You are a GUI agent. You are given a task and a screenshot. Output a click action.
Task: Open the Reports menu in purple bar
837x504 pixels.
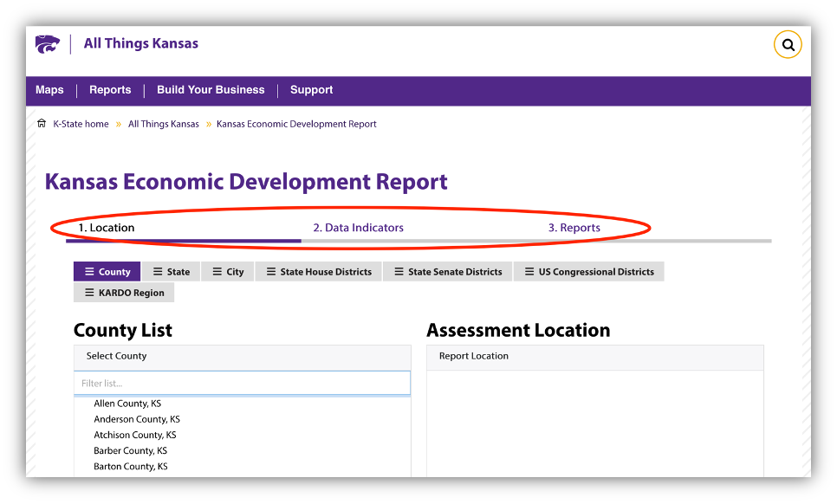(x=110, y=90)
